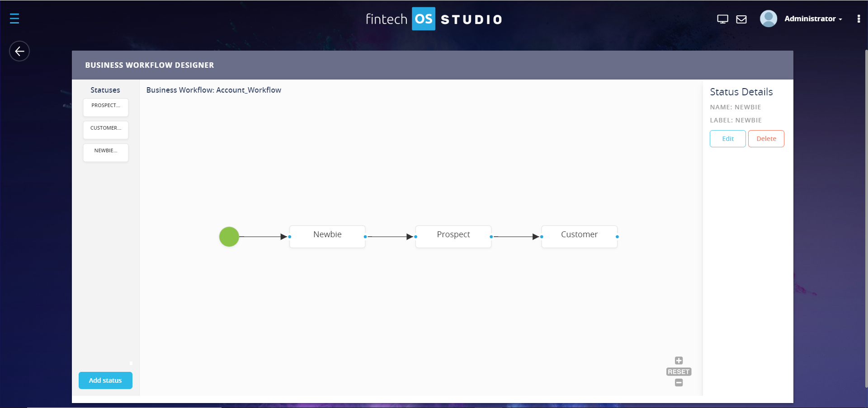Select the Prospect node on canvas

453,236
